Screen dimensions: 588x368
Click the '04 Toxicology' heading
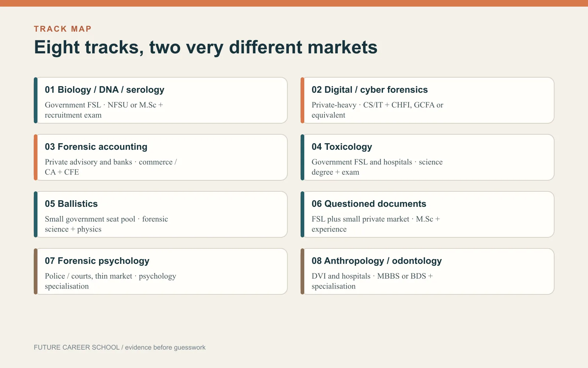342,147
